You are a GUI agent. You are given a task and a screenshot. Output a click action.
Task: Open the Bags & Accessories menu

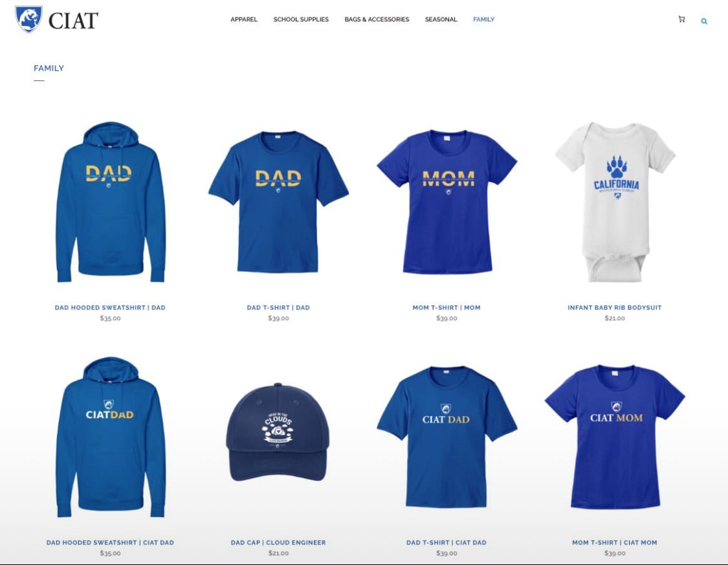[377, 19]
